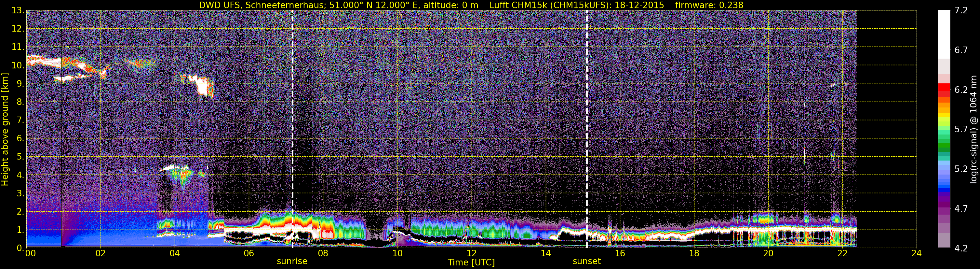Click the x-axis tick label '08'
Screen dimensions: 980x269
pos(323,253)
